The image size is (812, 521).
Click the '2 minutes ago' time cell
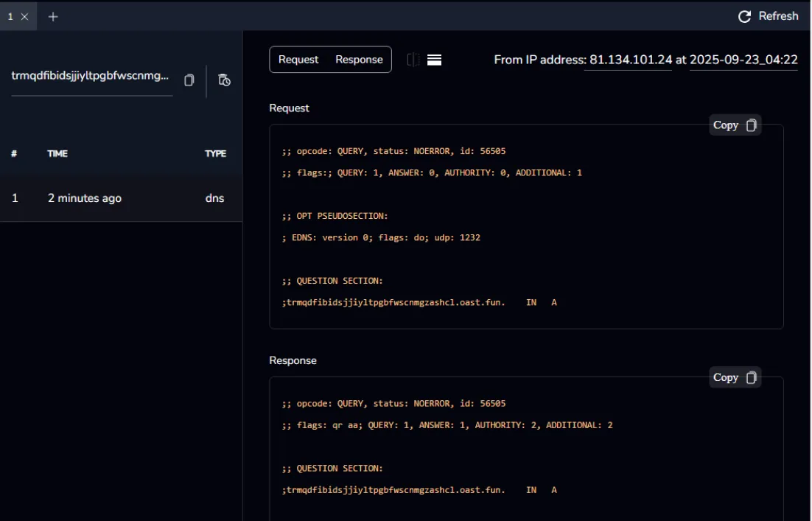click(85, 198)
